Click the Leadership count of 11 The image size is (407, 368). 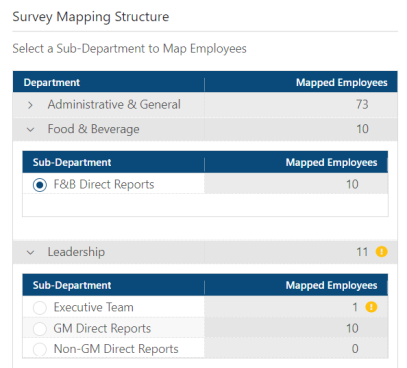(362, 252)
